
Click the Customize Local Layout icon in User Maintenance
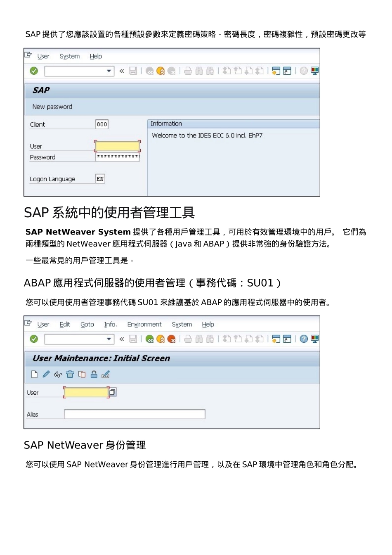pos(314,339)
